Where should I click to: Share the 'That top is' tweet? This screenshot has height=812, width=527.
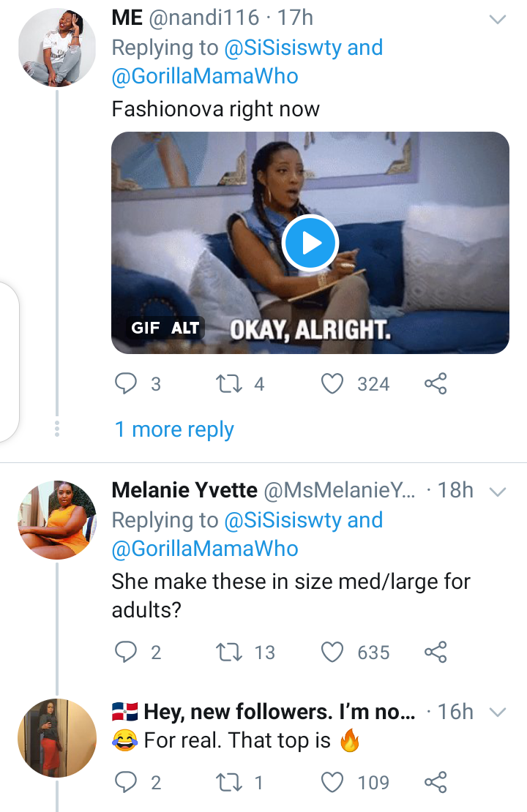(435, 782)
